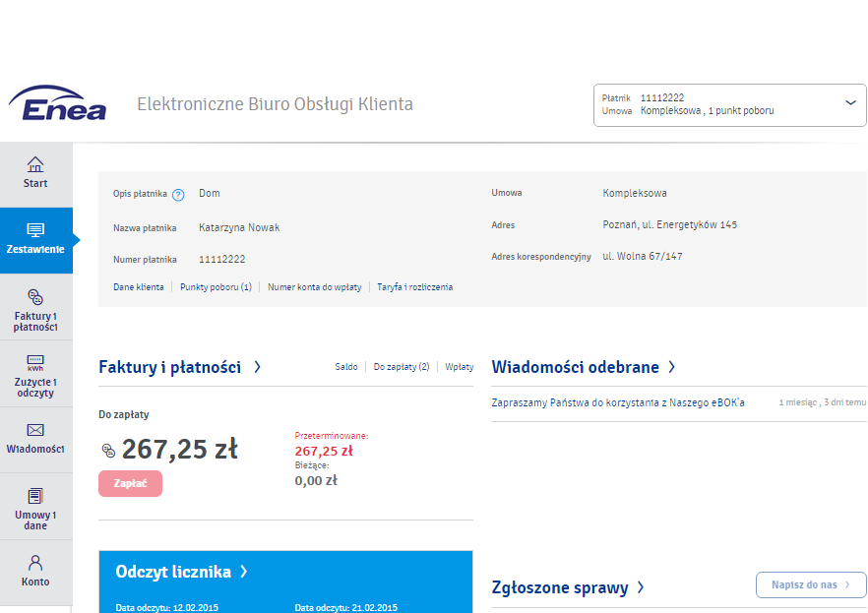
Task: Expand the Wiadomości odebrane section heading
Action: tap(584, 367)
